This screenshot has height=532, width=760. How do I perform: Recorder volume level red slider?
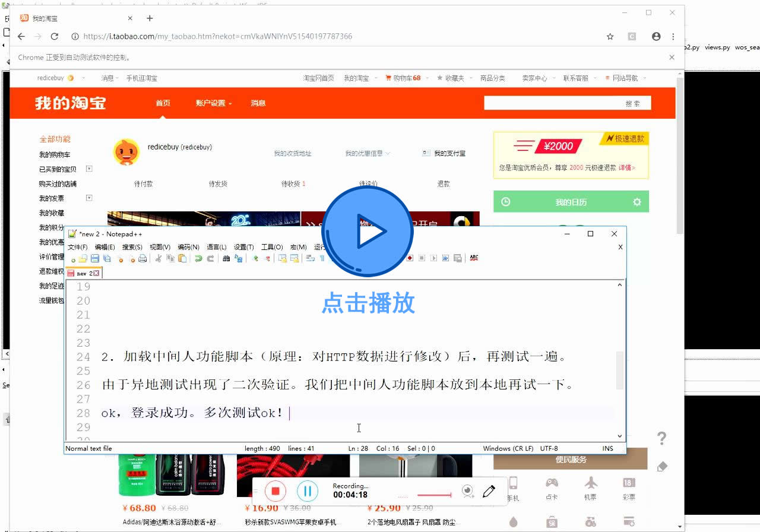tap(434, 495)
